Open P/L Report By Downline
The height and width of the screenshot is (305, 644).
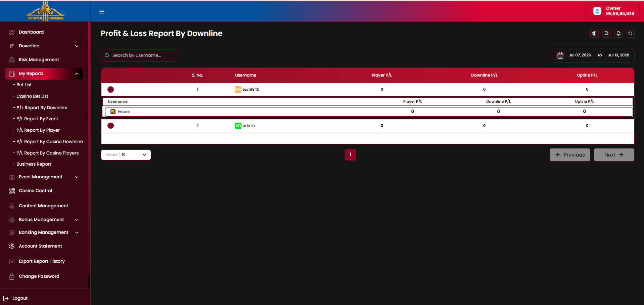click(42, 108)
